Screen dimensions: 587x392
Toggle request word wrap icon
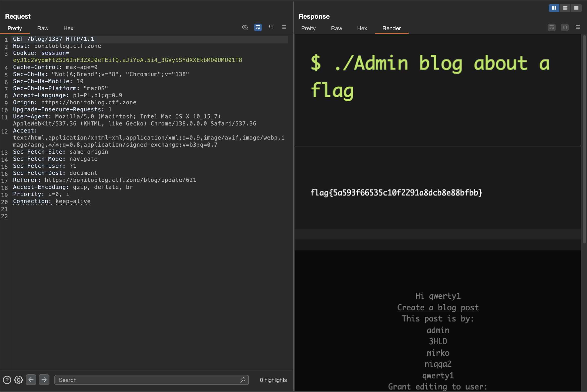[x=258, y=27]
